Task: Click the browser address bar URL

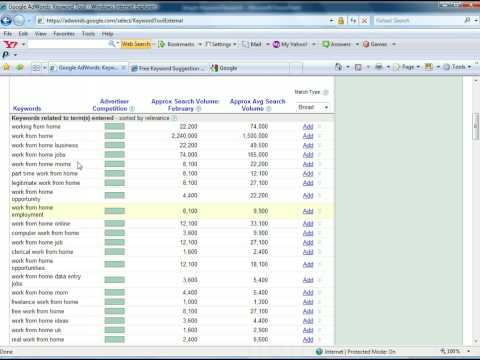Action: point(115,21)
